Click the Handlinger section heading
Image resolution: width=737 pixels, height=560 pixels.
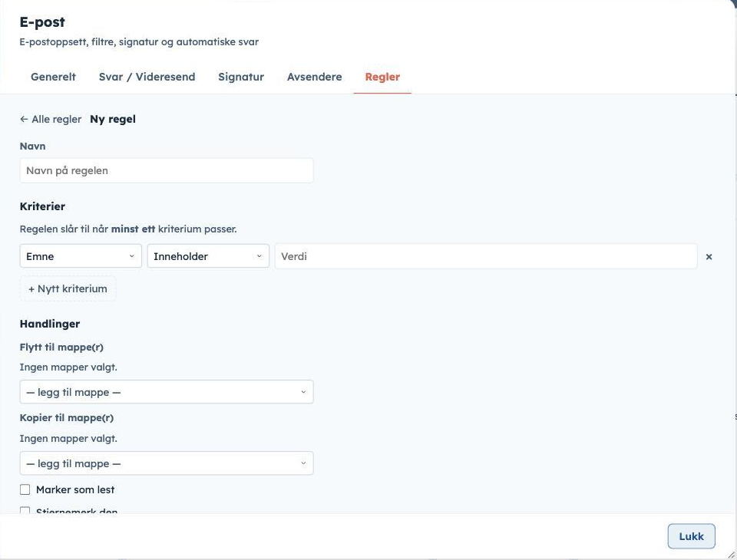pos(50,324)
